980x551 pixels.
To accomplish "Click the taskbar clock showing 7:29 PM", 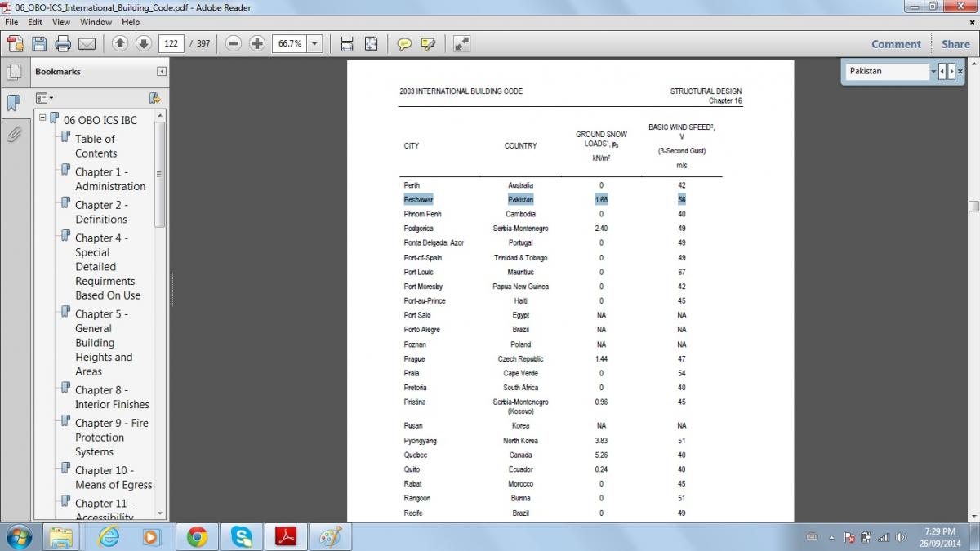I will 941,537.
